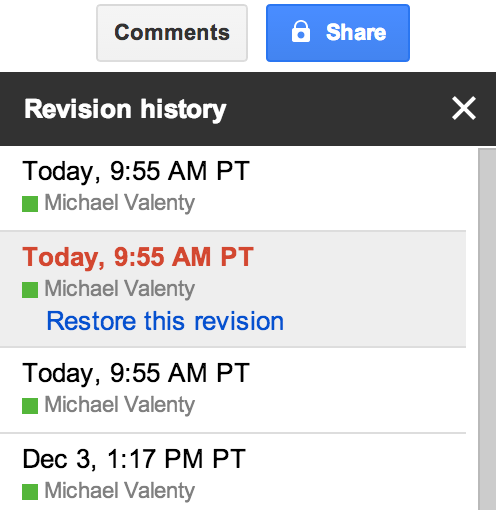Select the Today 9:55 AM revision just above Dec 3
The width and height of the screenshot is (496, 510).
click(x=233, y=390)
